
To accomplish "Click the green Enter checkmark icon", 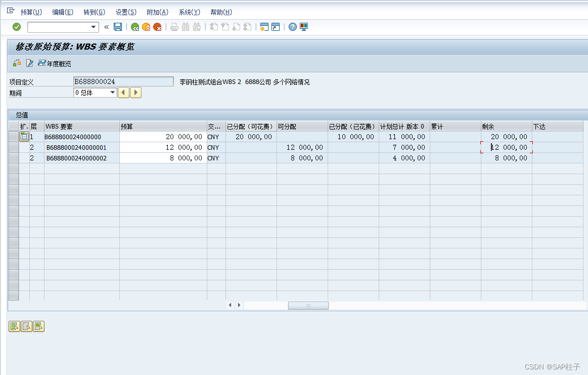I will tap(17, 27).
